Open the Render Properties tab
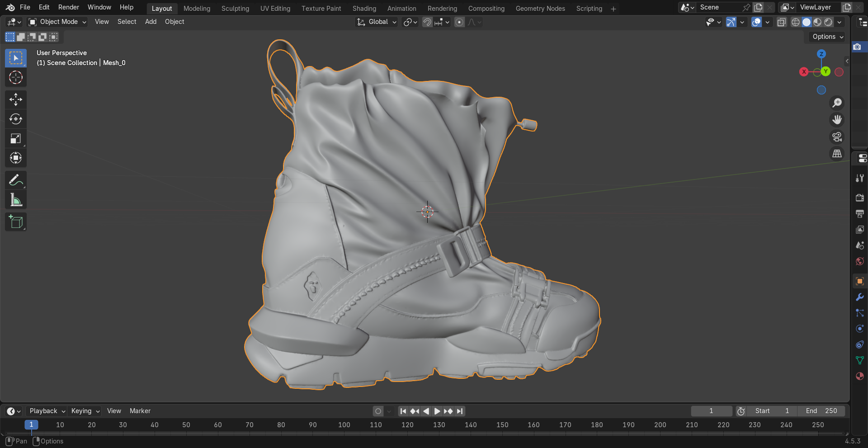The height and width of the screenshot is (448, 868). (x=859, y=198)
